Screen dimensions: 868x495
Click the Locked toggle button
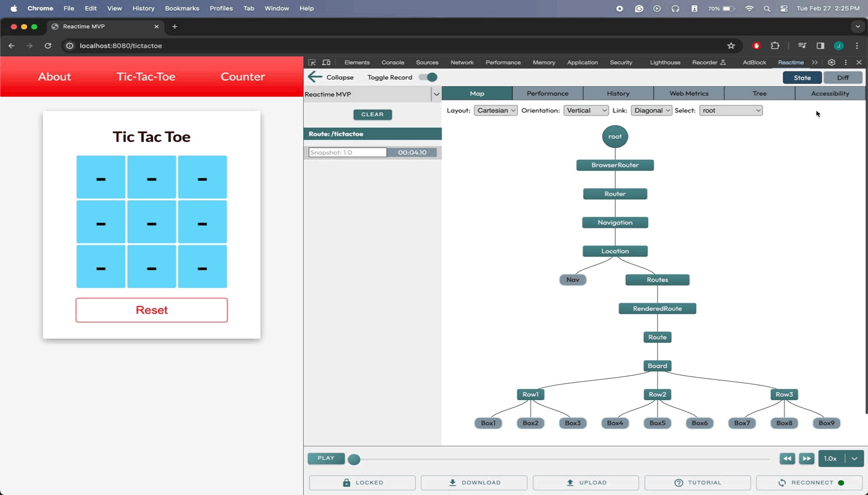(x=362, y=482)
